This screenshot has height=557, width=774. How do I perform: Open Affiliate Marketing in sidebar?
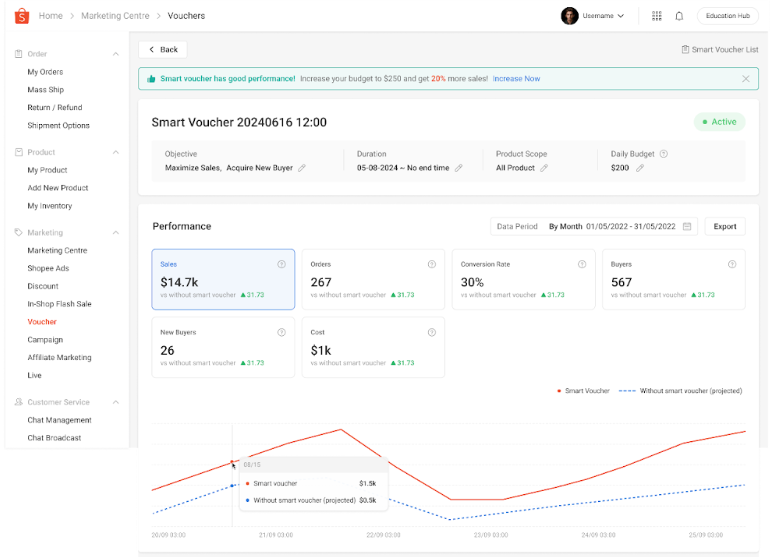coord(59,358)
